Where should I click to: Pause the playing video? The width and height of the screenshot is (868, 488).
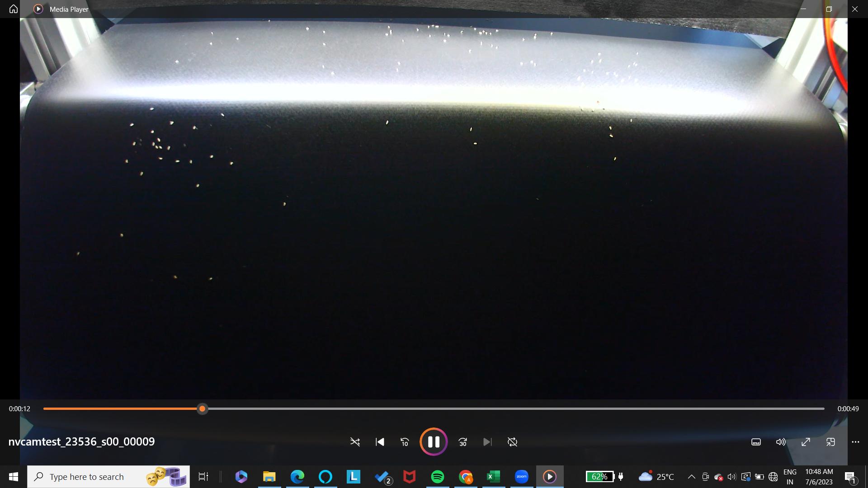434,441
